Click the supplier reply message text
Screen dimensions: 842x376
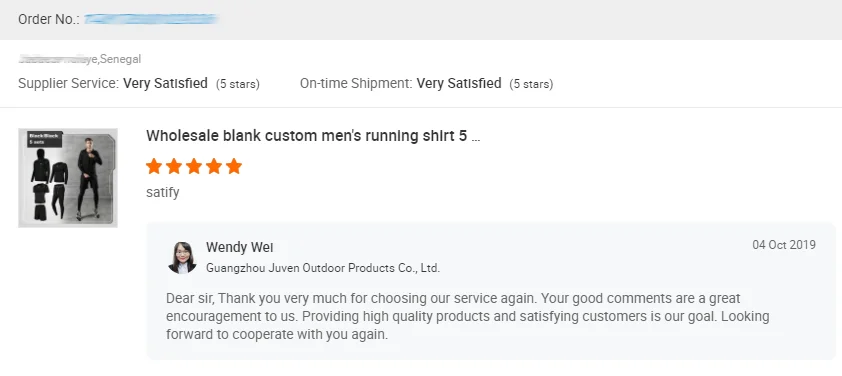click(468, 316)
